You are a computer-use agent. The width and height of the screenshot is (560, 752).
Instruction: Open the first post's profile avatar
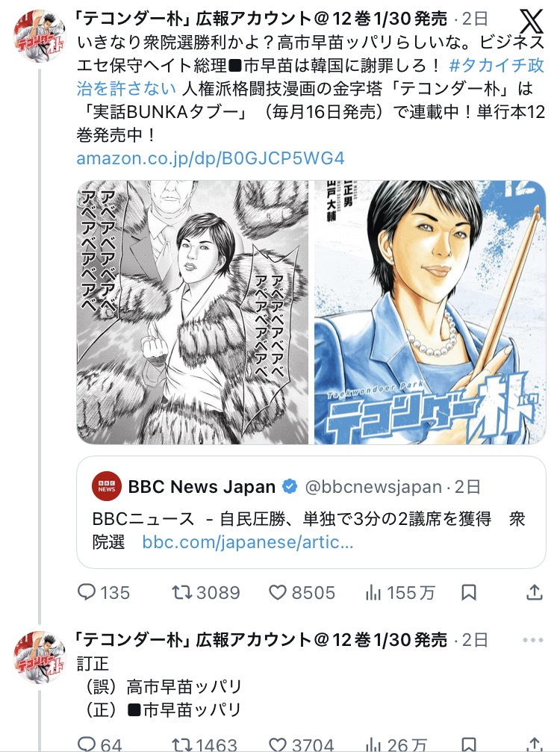click(39, 37)
